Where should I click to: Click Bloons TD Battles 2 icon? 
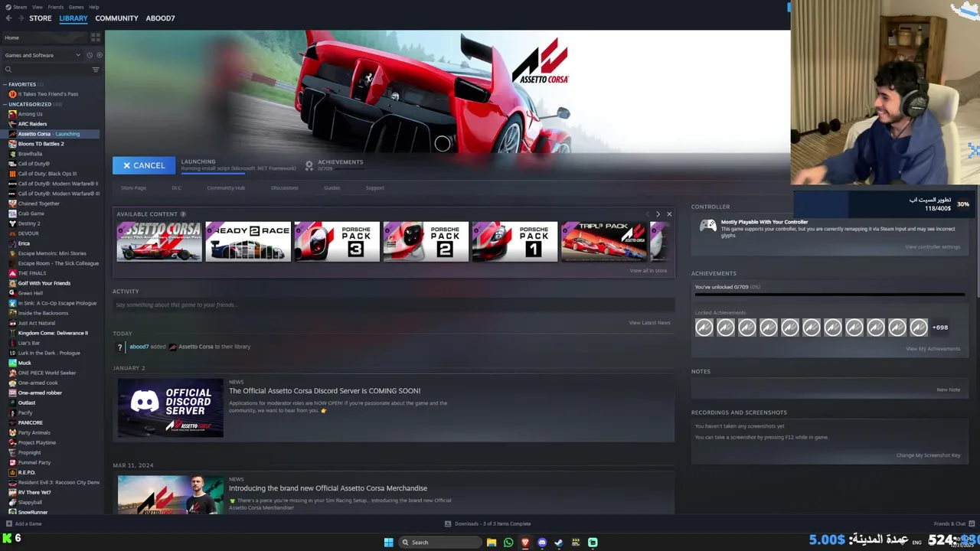tap(12, 144)
